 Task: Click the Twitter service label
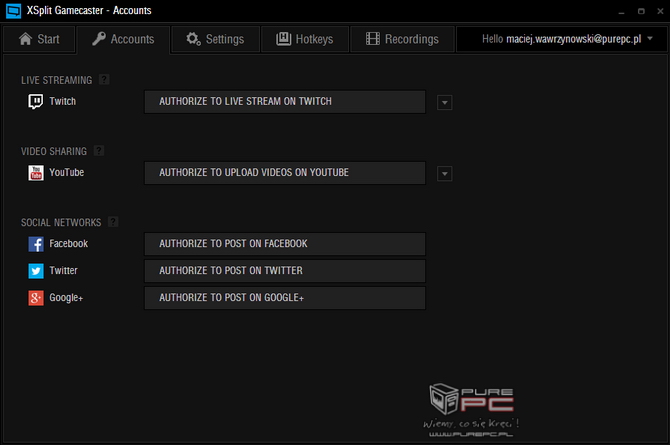(63, 271)
